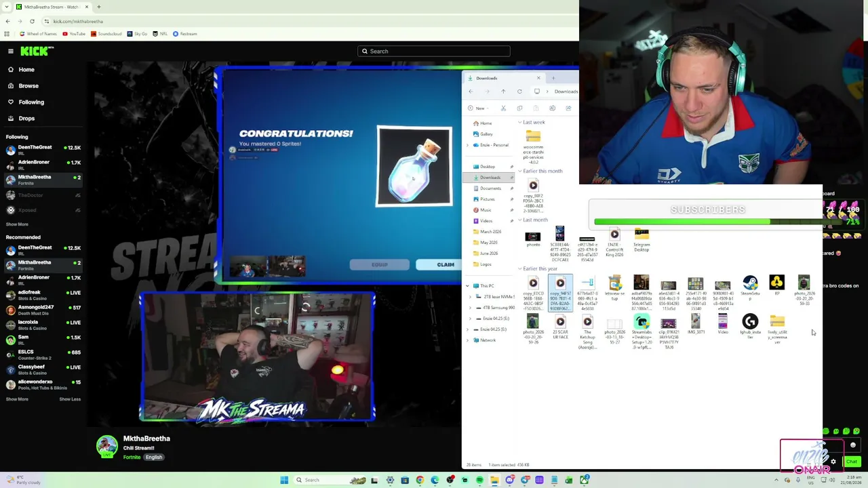Screen dimensions: 868x488
Task: Open recommended channel alicewonderxo
Action: tap(42, 384)
